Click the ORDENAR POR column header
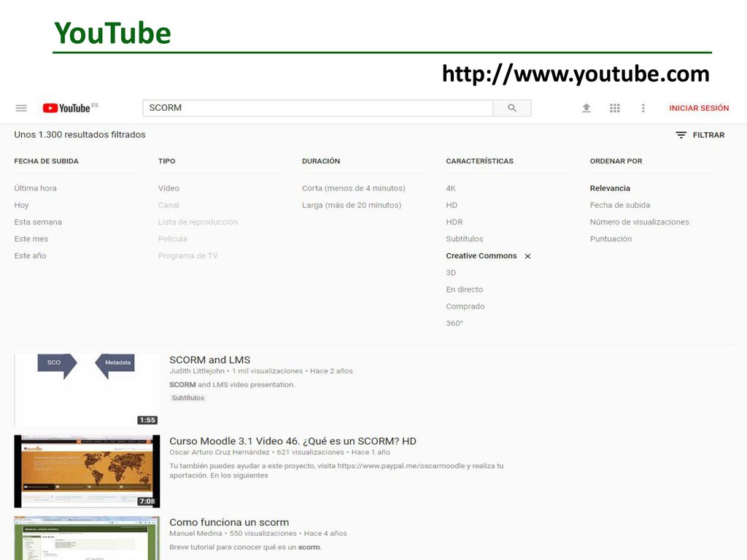Screen dimensions: 747x560 click(x=616, y=161)
